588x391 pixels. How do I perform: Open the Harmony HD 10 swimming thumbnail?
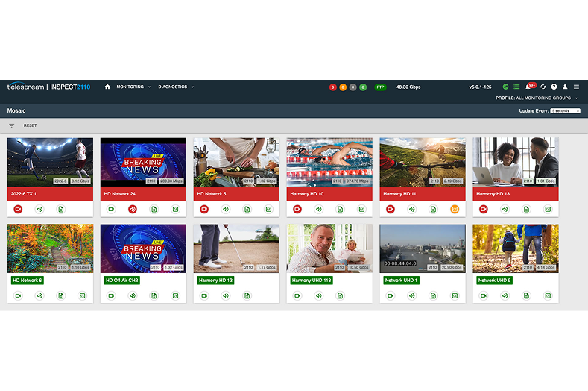click(329, 162)
